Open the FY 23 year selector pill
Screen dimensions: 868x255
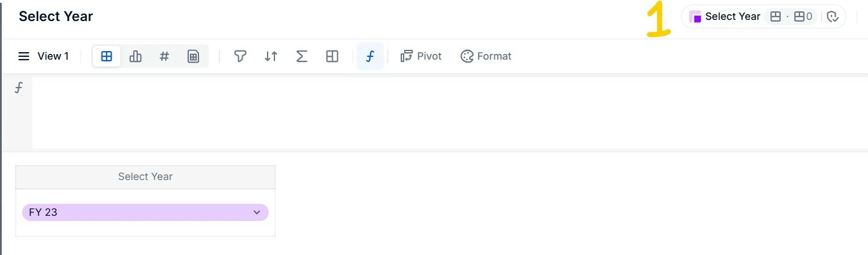tap(136, 212)
